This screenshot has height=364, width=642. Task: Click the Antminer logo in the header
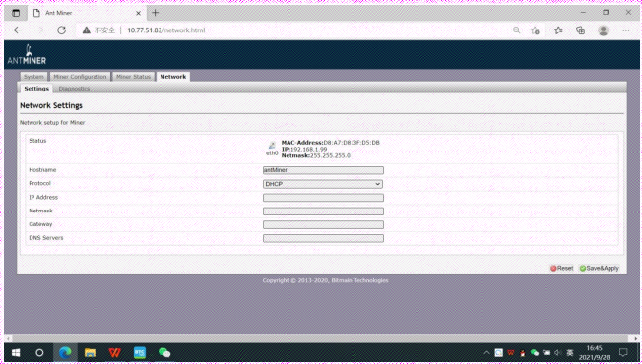(27, 55)
